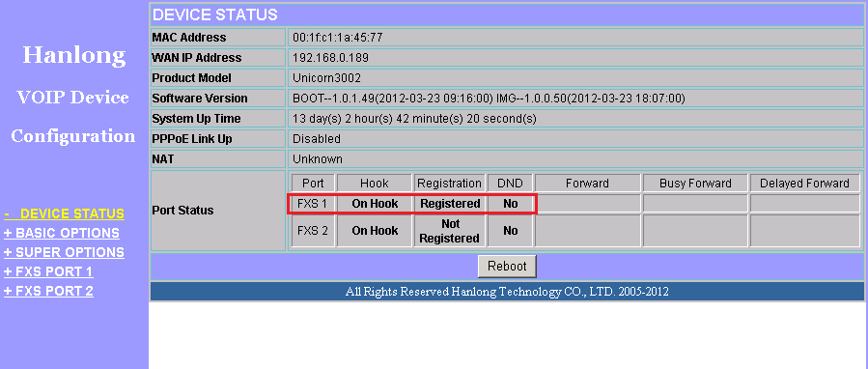The image size is (868, 369).
Task: Click the FXS 2 DND No cell
Action: (x=511, y=231)
